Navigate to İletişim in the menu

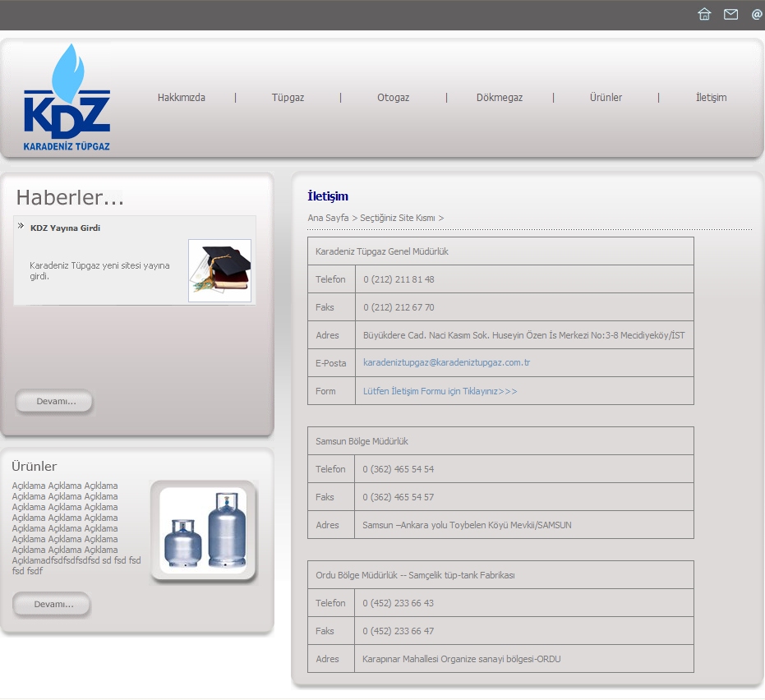[x=712, y=98]
